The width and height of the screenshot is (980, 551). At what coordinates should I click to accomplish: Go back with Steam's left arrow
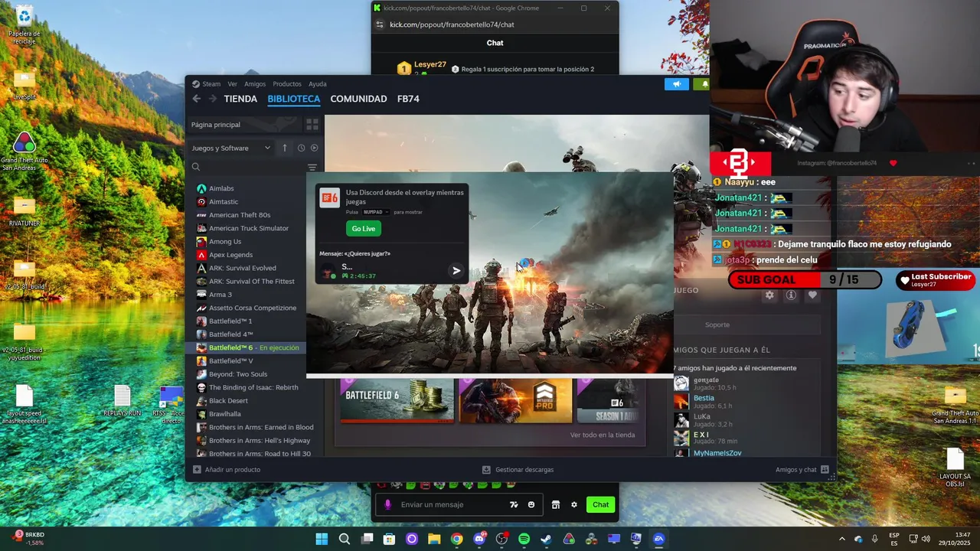click(196, 99)
